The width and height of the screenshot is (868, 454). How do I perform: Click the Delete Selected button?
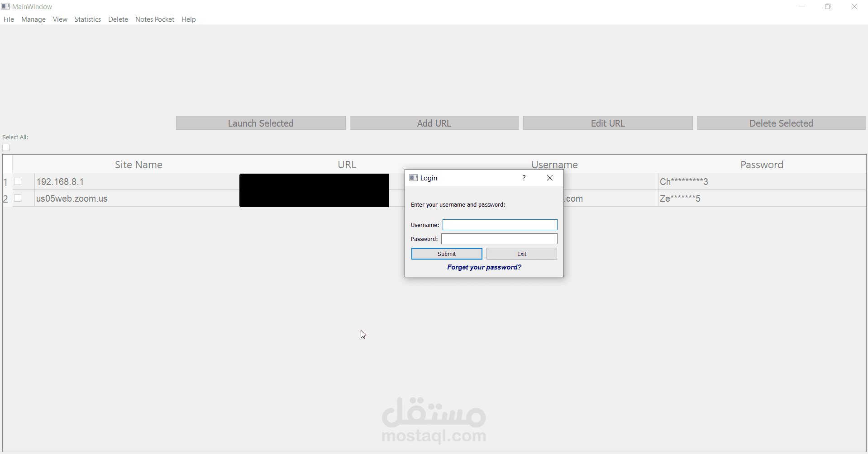781,123
